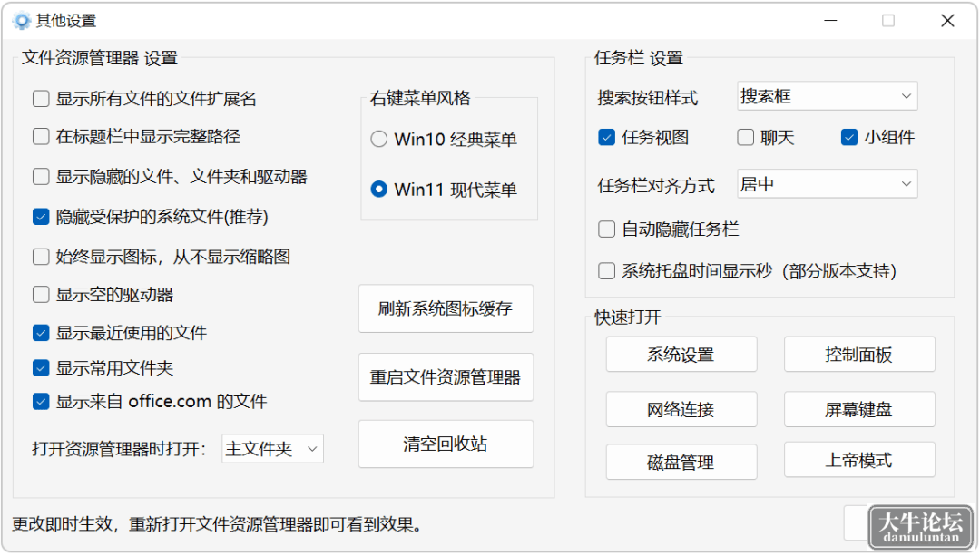Click the 清空回收站 button

[x=446, y=444]
